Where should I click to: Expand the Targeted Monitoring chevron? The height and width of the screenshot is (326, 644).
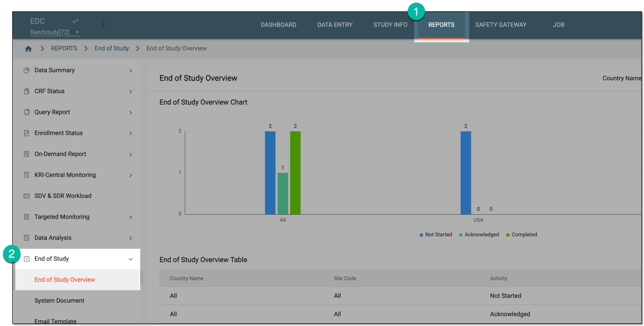[x=131, y=217]
